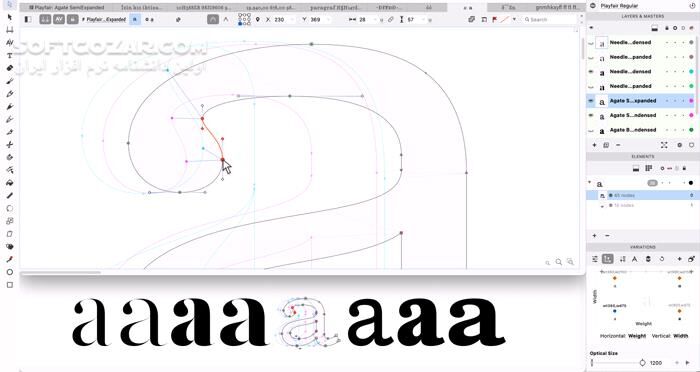The width and height of the screenshot is (700, 372).
Task: Click the red flag icon in property bar
Action: click(x=495, y=19)
